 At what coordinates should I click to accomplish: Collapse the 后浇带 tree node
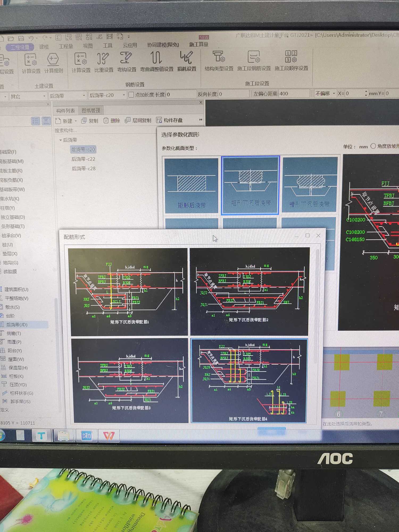pos(60,140)
